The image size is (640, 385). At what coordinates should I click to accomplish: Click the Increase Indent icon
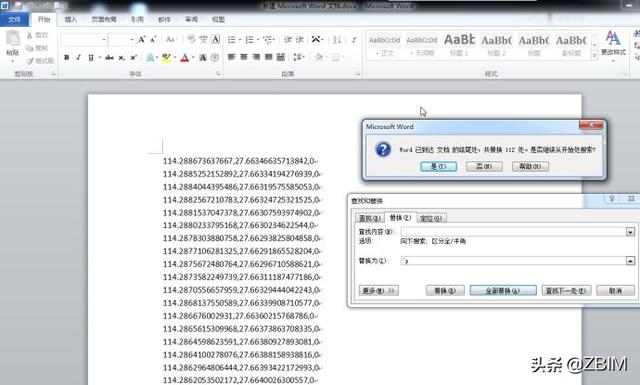[300, 40]
